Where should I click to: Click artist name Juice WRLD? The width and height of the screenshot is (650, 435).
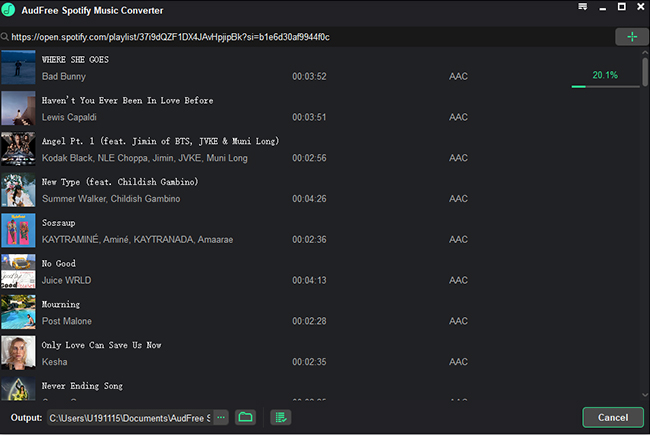[66, 280]
